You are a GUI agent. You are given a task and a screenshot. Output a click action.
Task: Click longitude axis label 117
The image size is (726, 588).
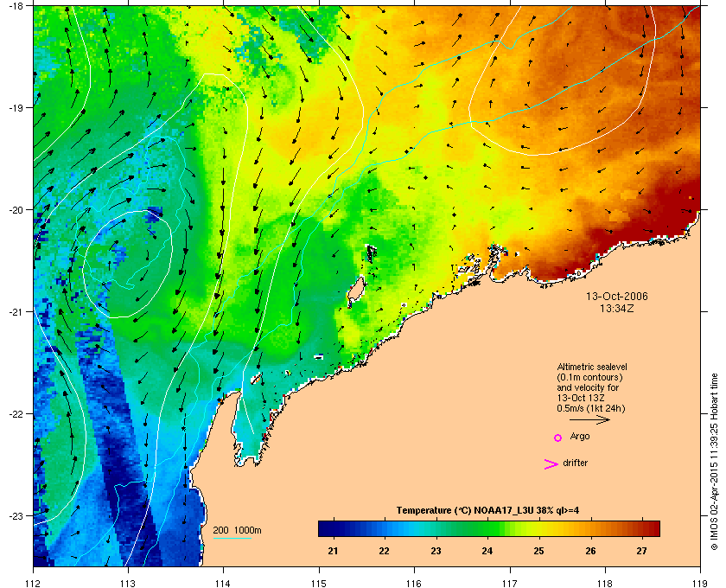tap(510, 584)
